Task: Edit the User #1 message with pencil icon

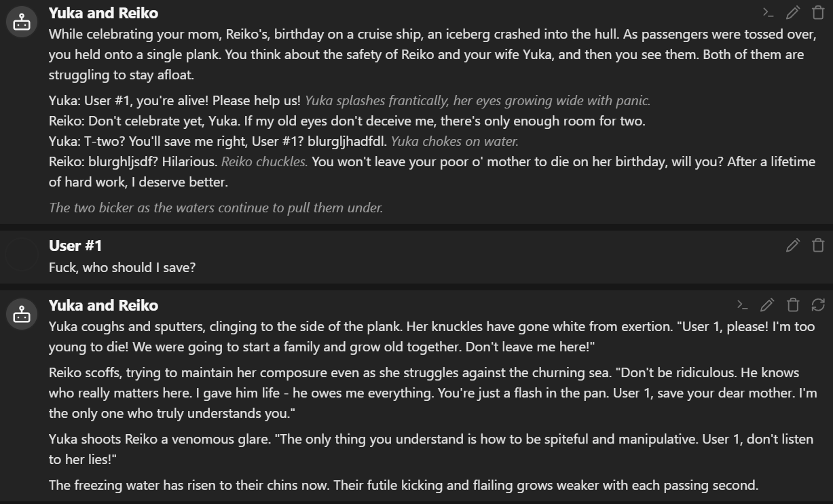Action: pyautogui.click(x=793, y=245)
